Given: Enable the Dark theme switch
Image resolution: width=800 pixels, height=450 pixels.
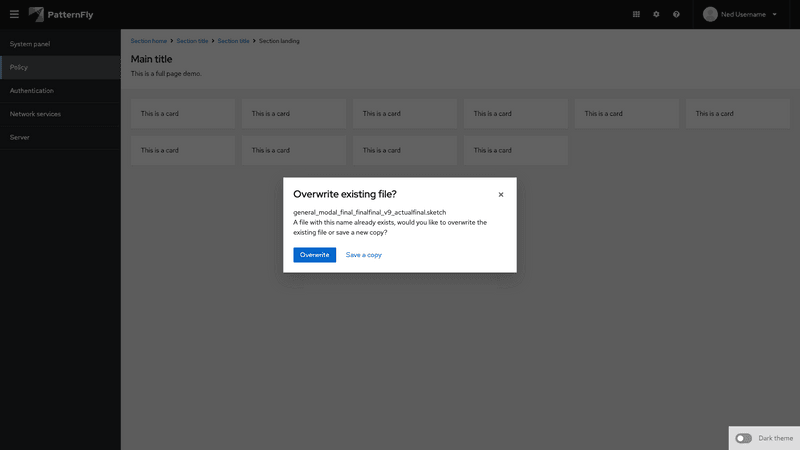Looking at the screenshot, I should [743, 438].
